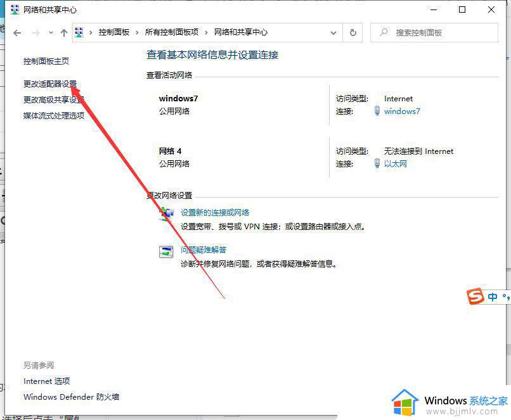The width and height of the screenshot is (511, 420).
Task: Open the address bar history dropdown
Action: tap(333, 32)
